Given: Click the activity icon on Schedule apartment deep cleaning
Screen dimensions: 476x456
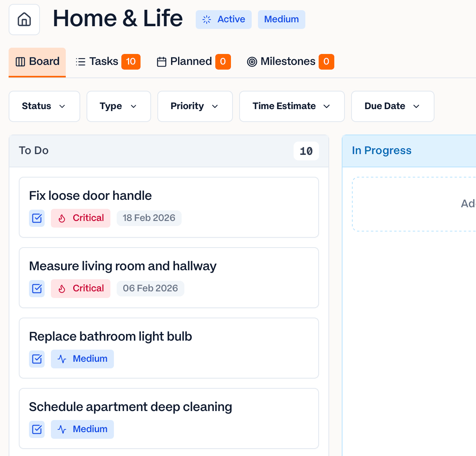Looking at the screenshot, I should tap(61, 429).
